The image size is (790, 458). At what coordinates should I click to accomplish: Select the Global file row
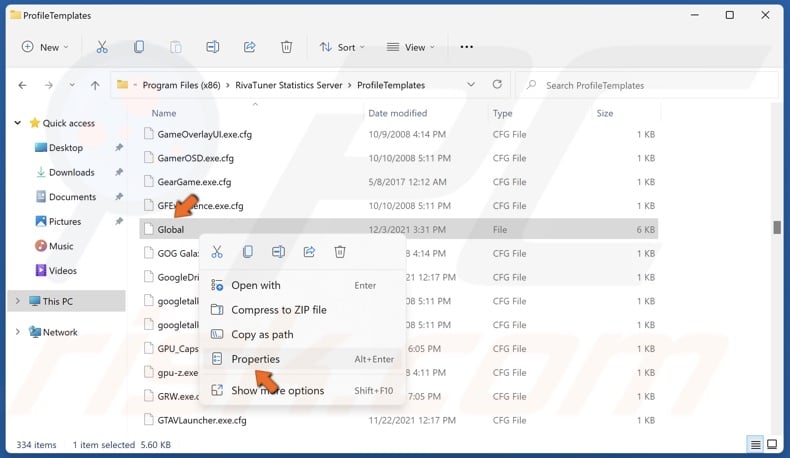(399, 229)
